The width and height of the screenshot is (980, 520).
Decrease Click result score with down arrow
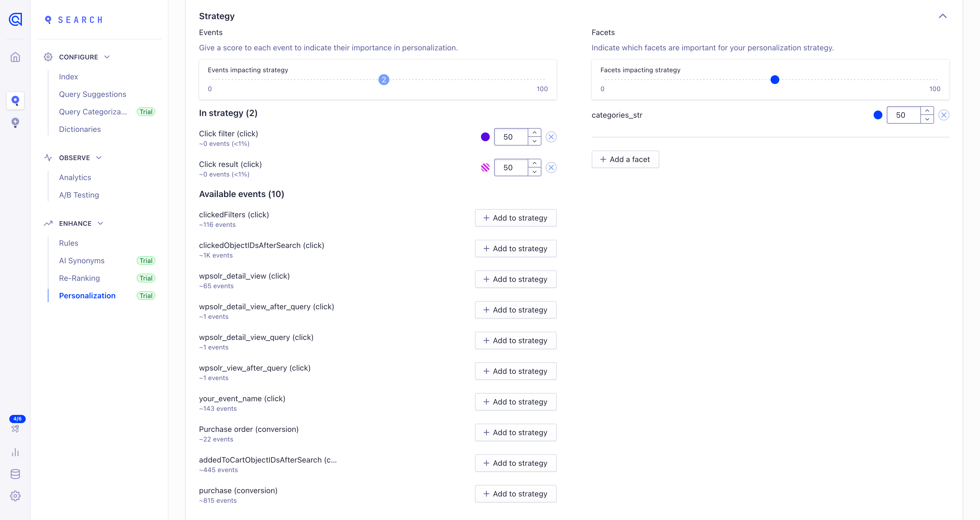click(x=535, y=172)
